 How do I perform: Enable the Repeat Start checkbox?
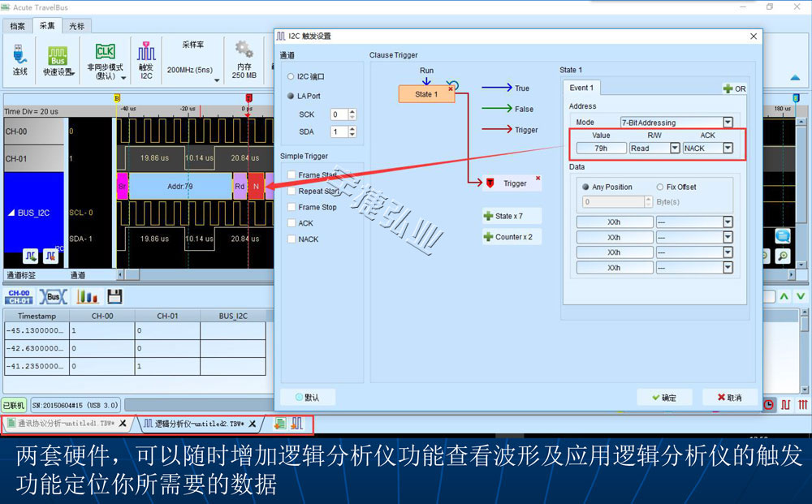292,191
